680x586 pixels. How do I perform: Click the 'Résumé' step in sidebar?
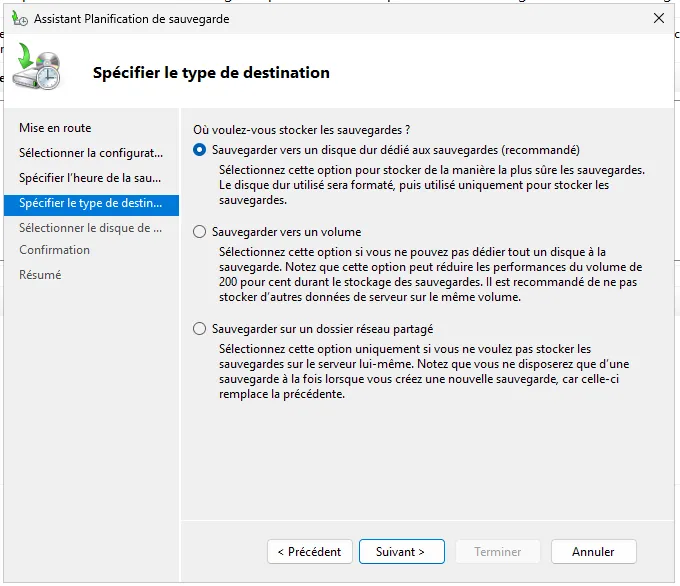(40, 275)
